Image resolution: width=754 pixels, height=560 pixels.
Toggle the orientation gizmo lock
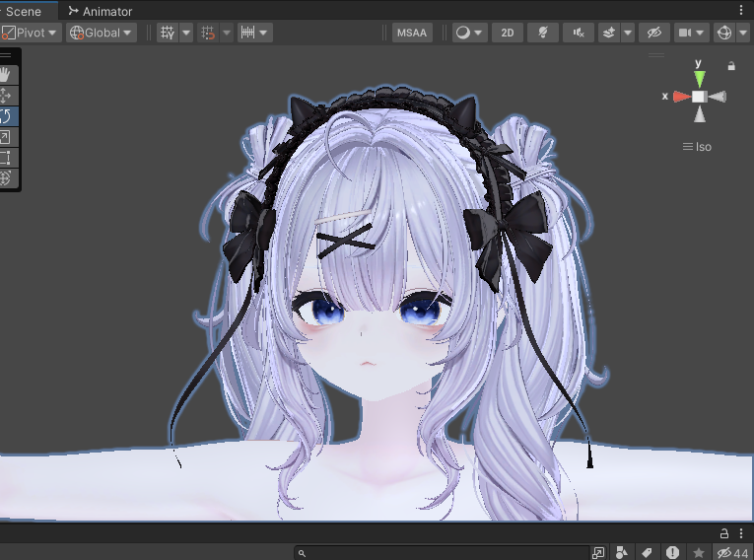[x=731, y=66]
